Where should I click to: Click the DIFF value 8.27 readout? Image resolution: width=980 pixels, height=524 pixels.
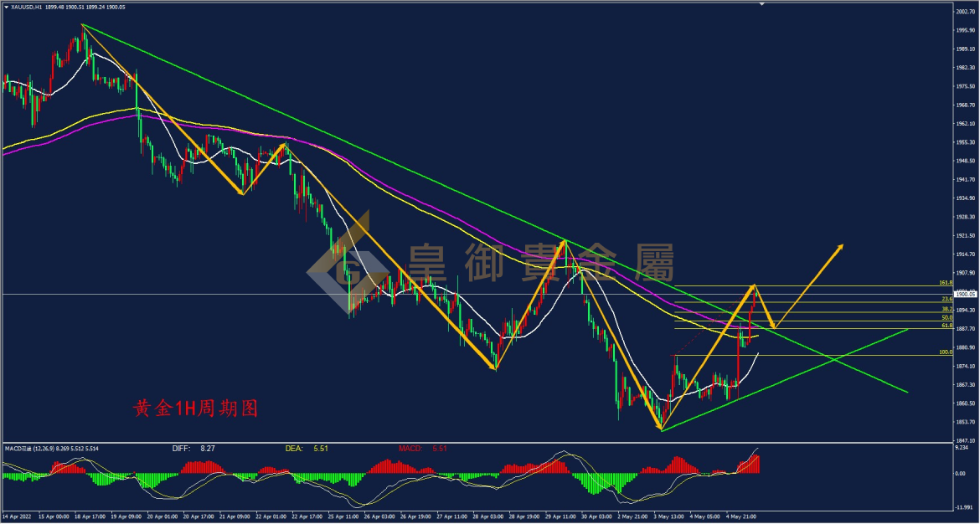coord(193,449)
